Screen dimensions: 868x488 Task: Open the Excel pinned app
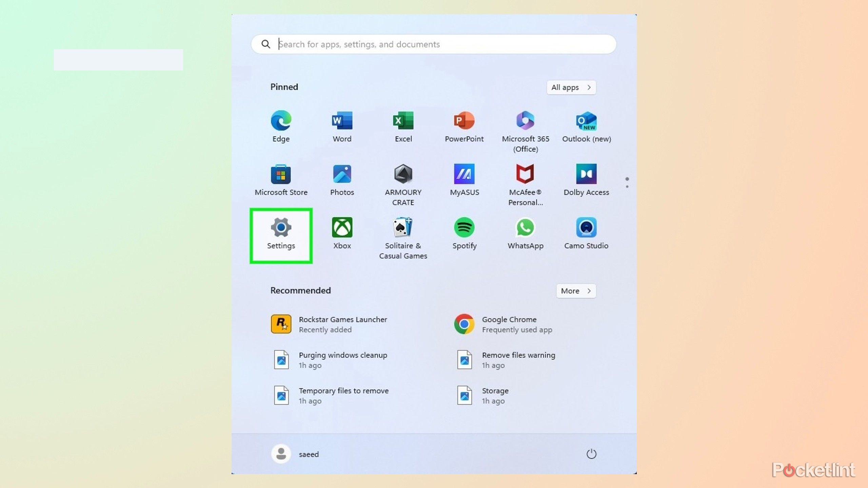(x=403, y=126)
